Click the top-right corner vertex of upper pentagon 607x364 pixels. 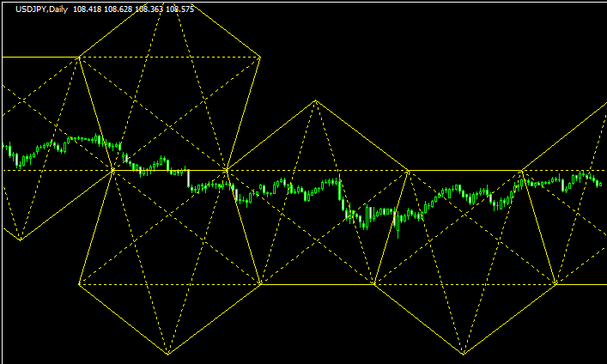260,58
